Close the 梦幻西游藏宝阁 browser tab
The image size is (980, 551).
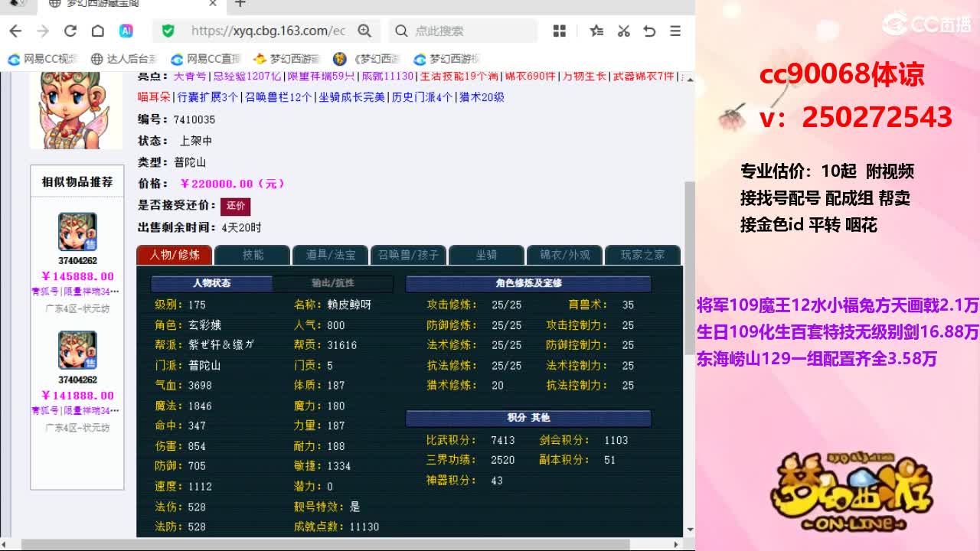click(x=214, y=4)
